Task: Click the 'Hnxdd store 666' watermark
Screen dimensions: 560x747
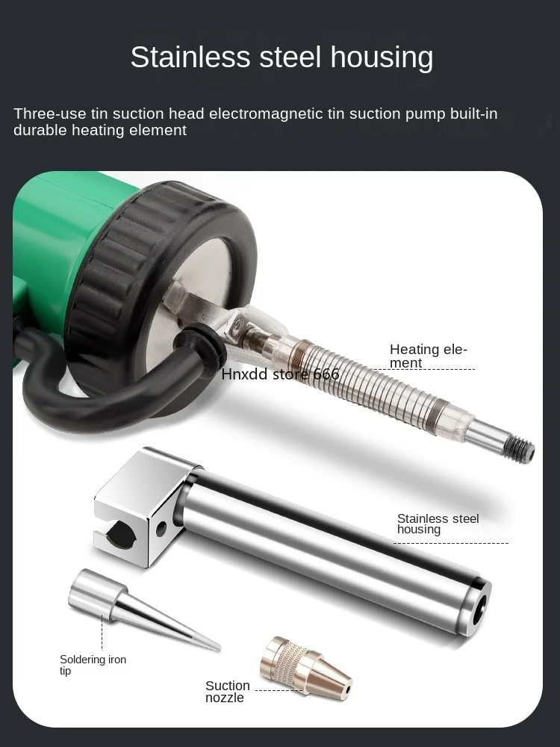Action: pos(281,374)
